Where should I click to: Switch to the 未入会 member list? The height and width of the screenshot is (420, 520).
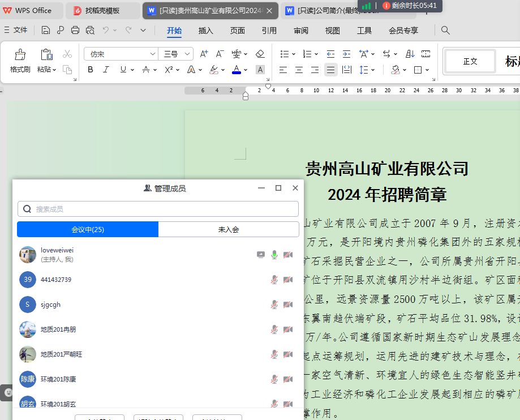click(229, 229)
